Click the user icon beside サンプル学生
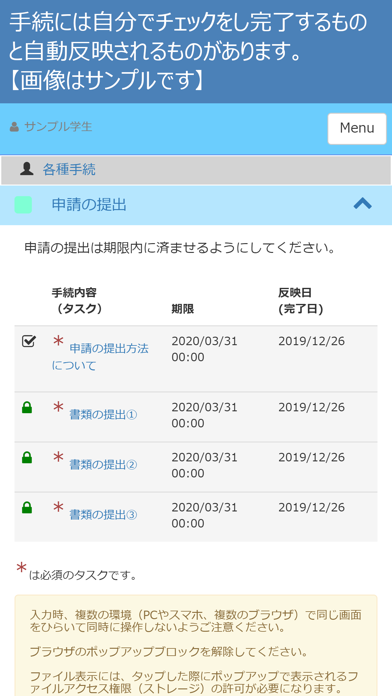 click(14, 127)
